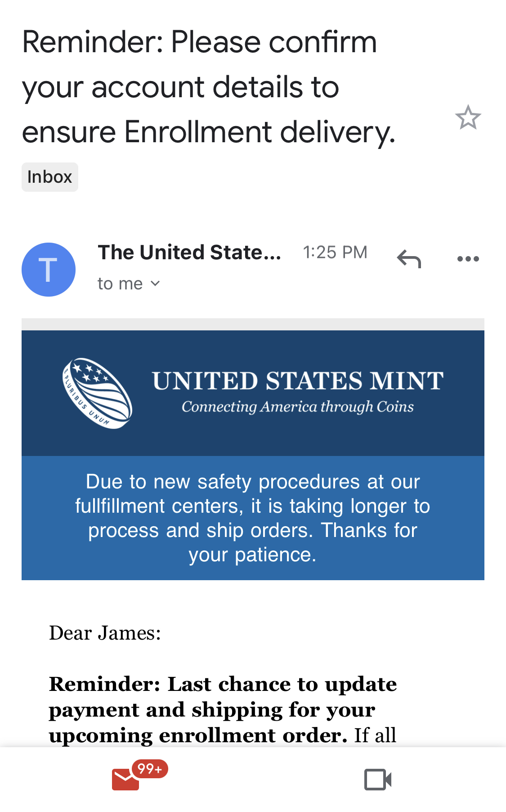Tap the United States Mint coin logo

tap(97, 393)
